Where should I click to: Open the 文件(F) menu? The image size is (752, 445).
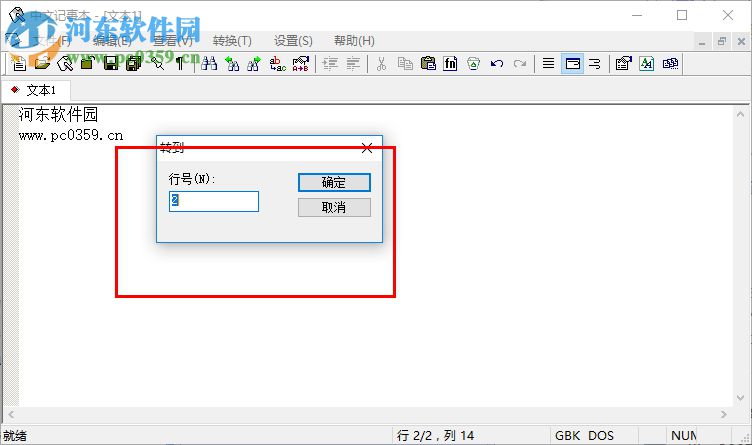point(50,41)
